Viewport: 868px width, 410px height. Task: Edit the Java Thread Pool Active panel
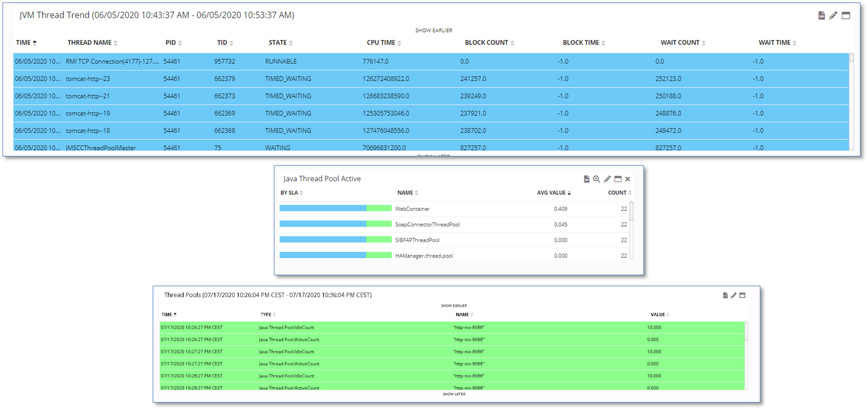coord(607,179)
